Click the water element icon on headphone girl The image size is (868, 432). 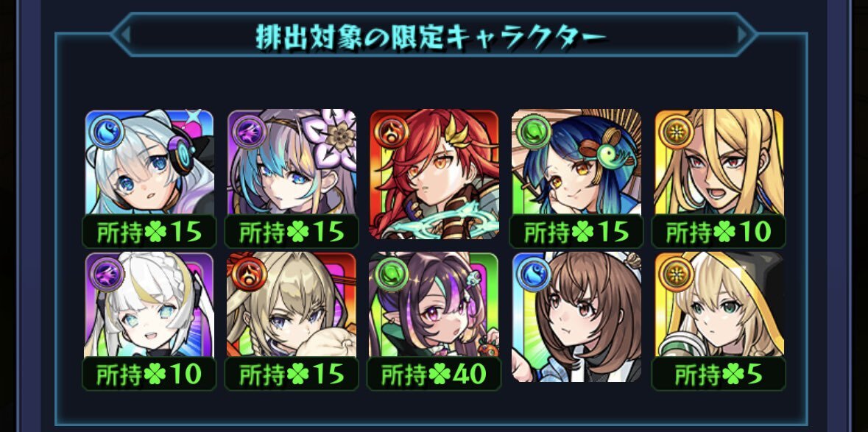106,132
